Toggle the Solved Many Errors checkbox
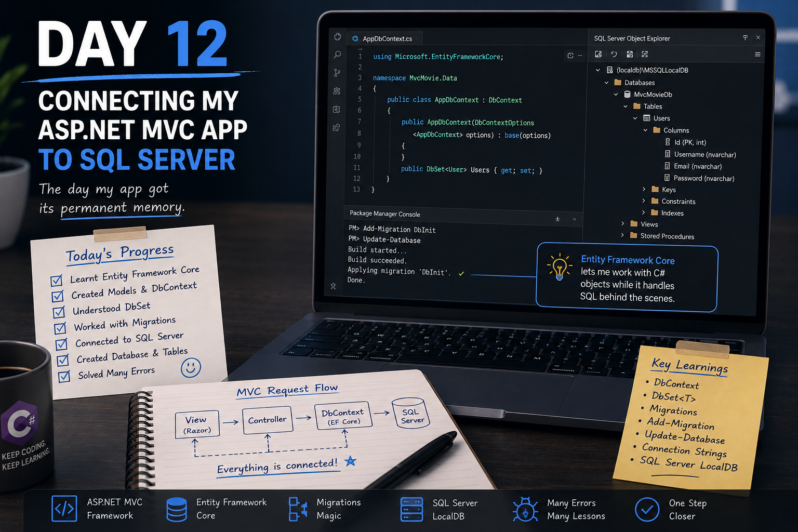798x532 pixels. coord(64,376)
